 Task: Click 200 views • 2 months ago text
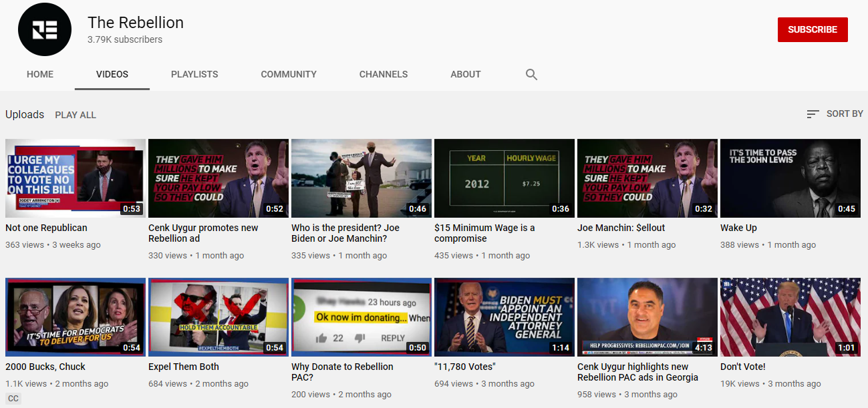(341, 395)
